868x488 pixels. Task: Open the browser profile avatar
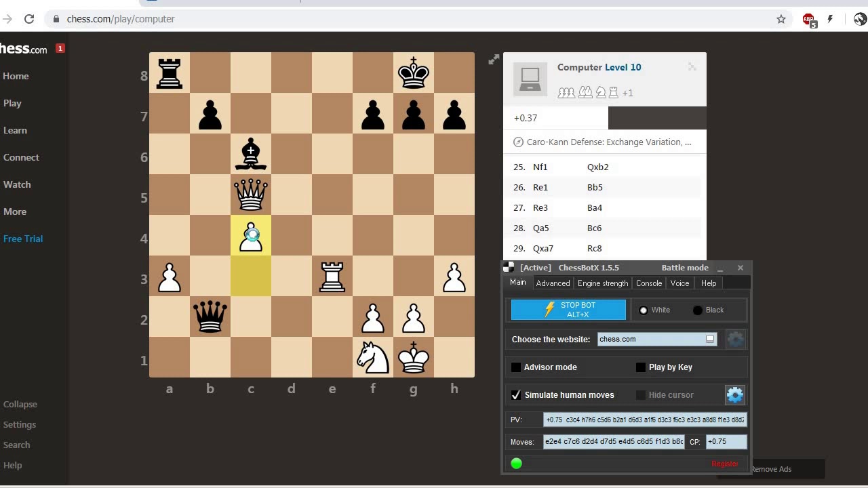[x=860, y=19]
